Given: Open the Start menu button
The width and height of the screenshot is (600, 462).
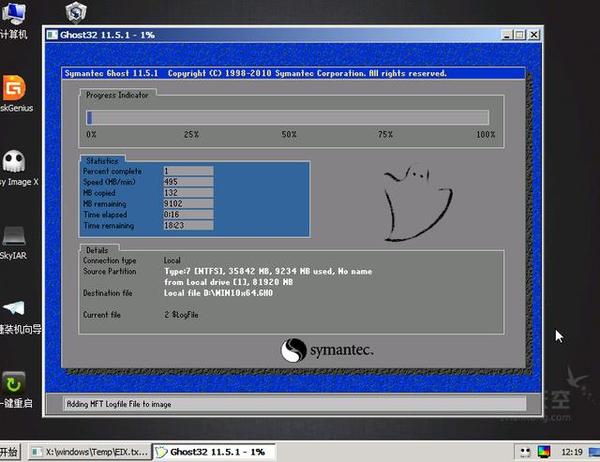Looking at the screenshot, I should click(12, 452).
